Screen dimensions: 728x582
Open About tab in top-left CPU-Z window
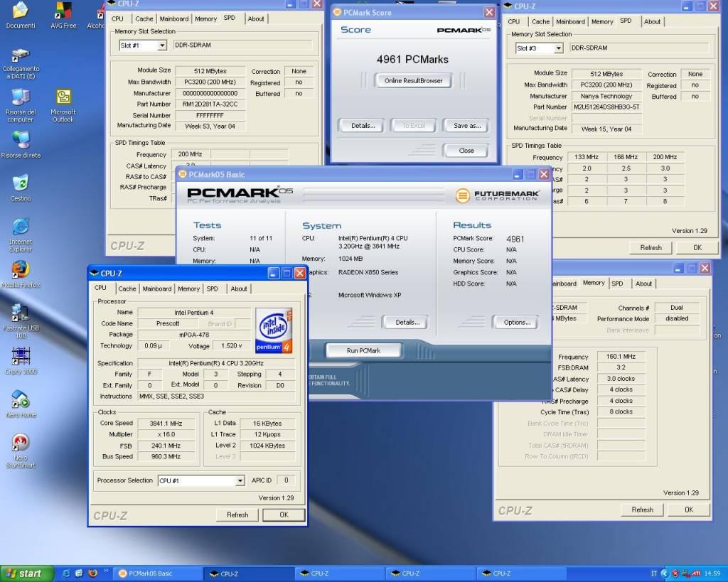coord(256,19)
